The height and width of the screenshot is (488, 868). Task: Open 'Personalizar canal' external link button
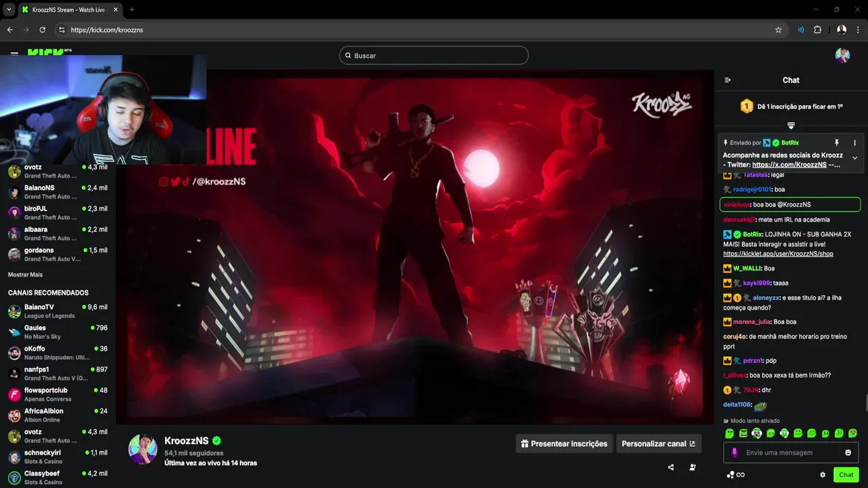pyautogui.click(x=658, y=444)
